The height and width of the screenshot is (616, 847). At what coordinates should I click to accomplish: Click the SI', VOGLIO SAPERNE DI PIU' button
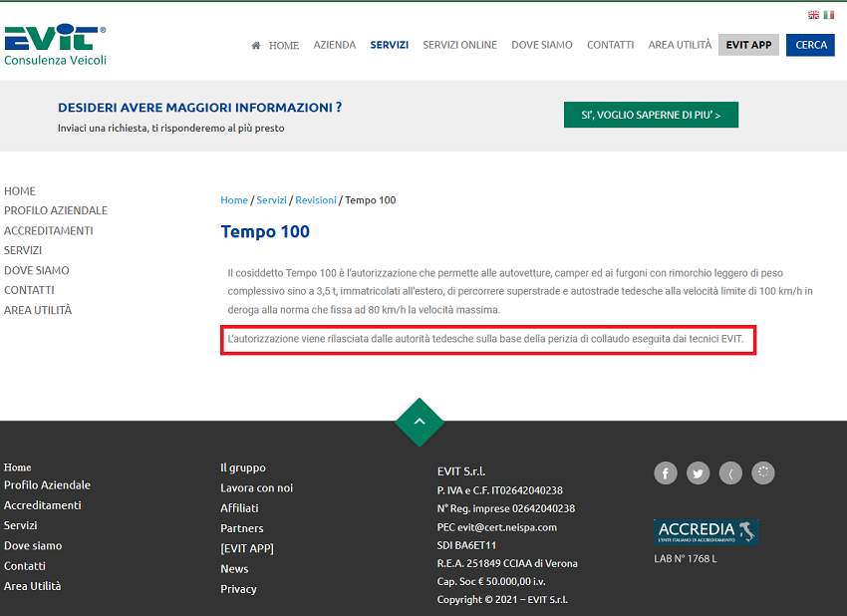651,115
